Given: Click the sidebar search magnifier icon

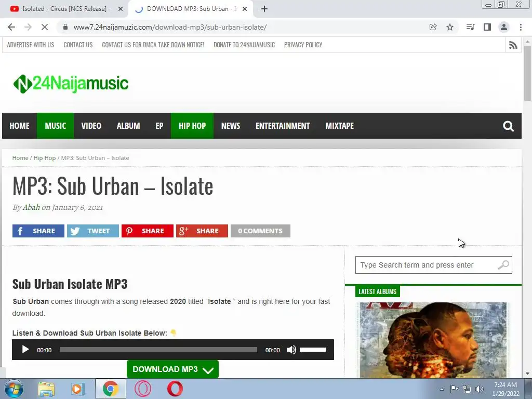Looking at the screenshot, I should (x=503, y=265).
